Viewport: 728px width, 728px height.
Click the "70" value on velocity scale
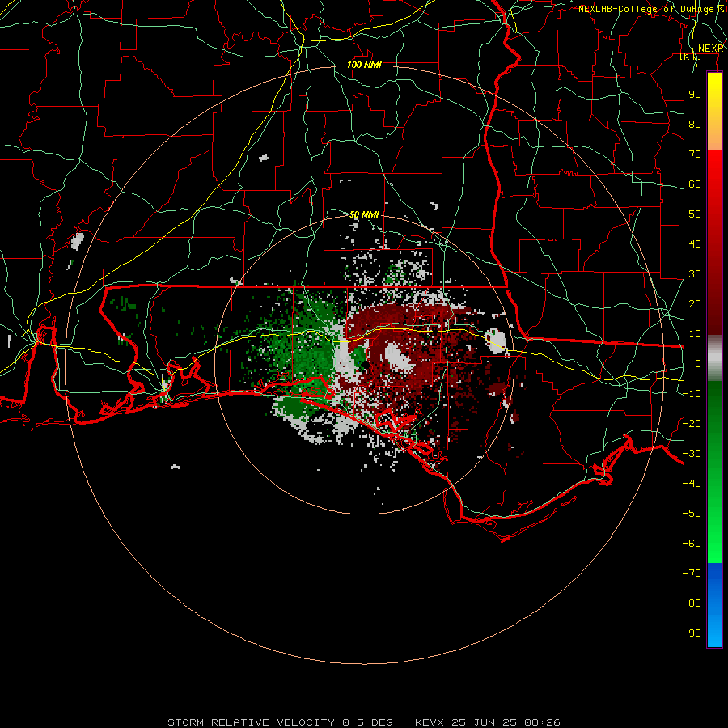[695, 154]
